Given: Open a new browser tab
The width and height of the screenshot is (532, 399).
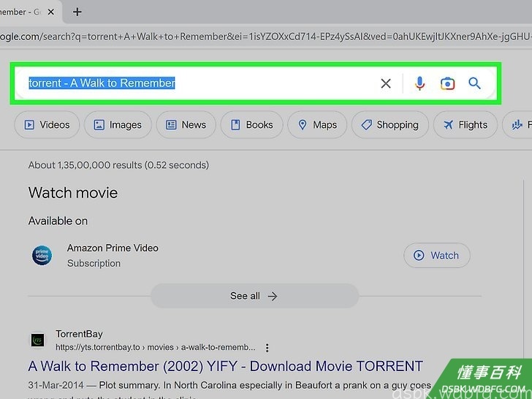Looking at the screenshot, I should click(x=77, y=12).
